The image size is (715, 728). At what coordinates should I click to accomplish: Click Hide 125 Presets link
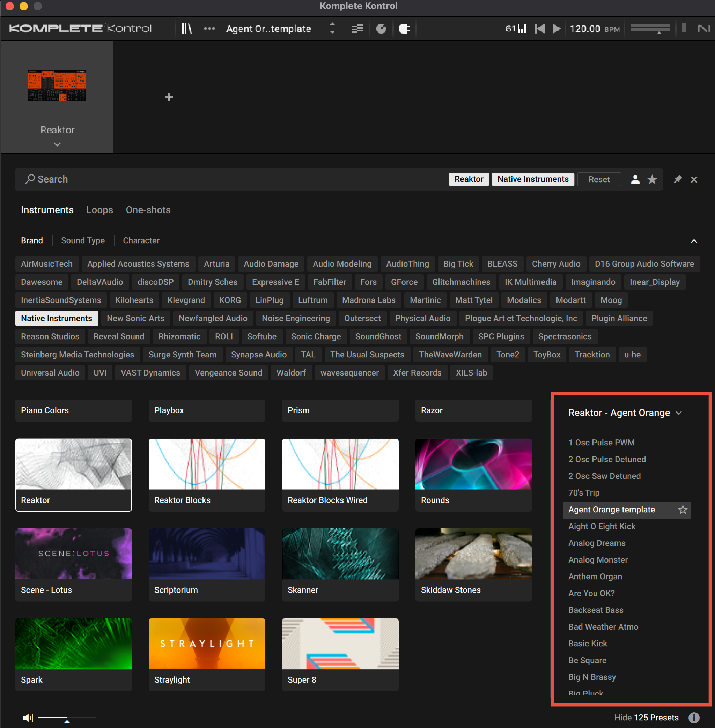646,718
